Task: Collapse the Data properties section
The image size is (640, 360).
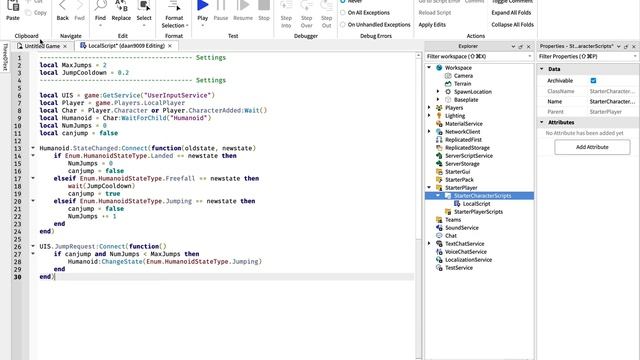Action: point(542,69)
